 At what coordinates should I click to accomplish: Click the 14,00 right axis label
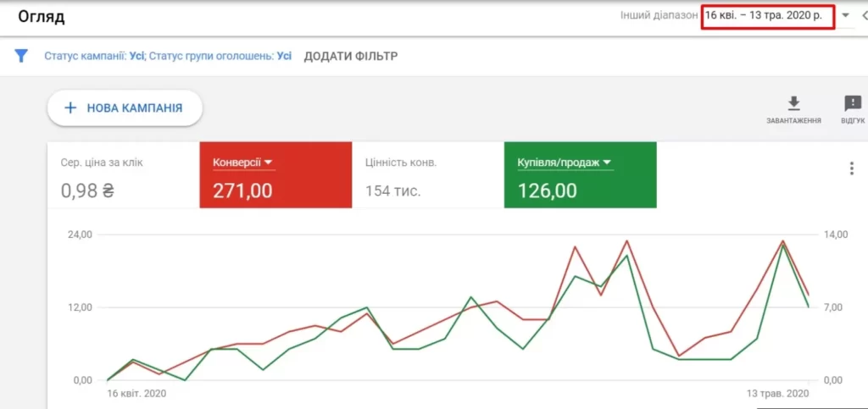point(836,235)
